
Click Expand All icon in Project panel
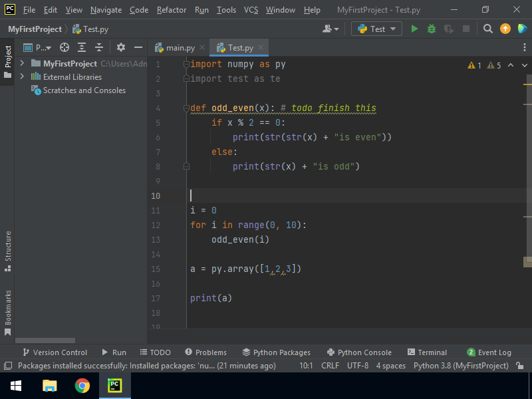pos(82,47)
